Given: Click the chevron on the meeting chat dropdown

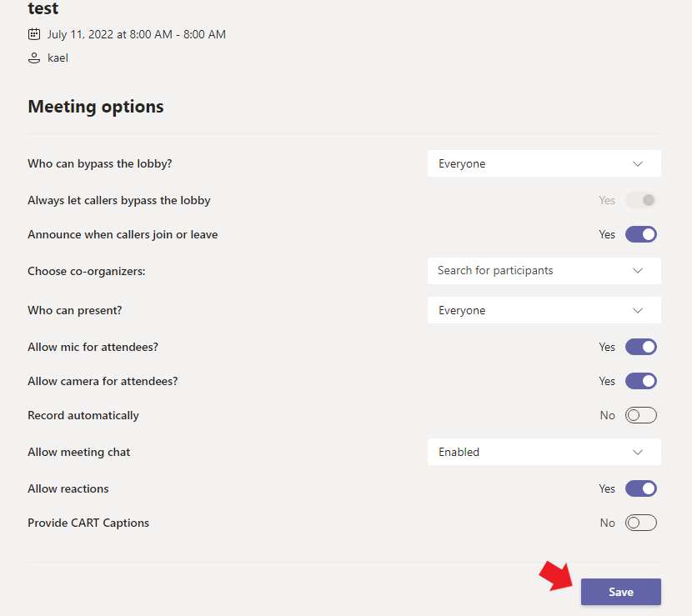Looking at the screenshot, I should coord(638,452).
